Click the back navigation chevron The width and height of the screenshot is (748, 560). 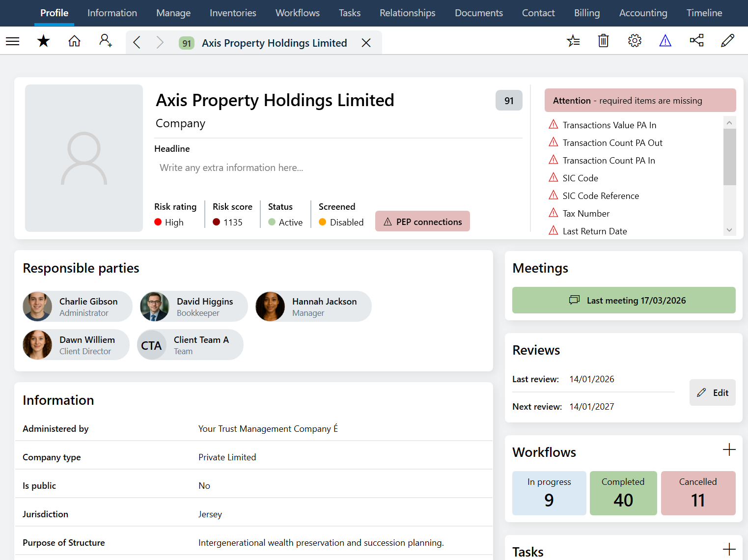137,42
